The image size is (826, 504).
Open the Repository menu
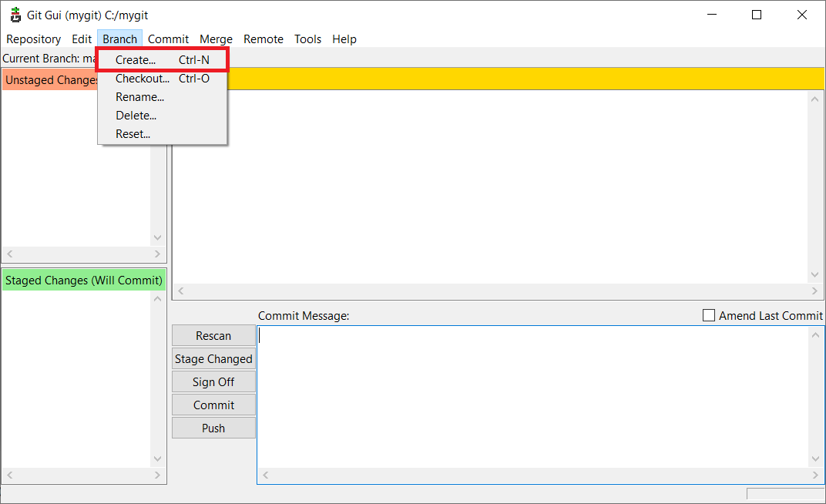[x=33, y=39]
